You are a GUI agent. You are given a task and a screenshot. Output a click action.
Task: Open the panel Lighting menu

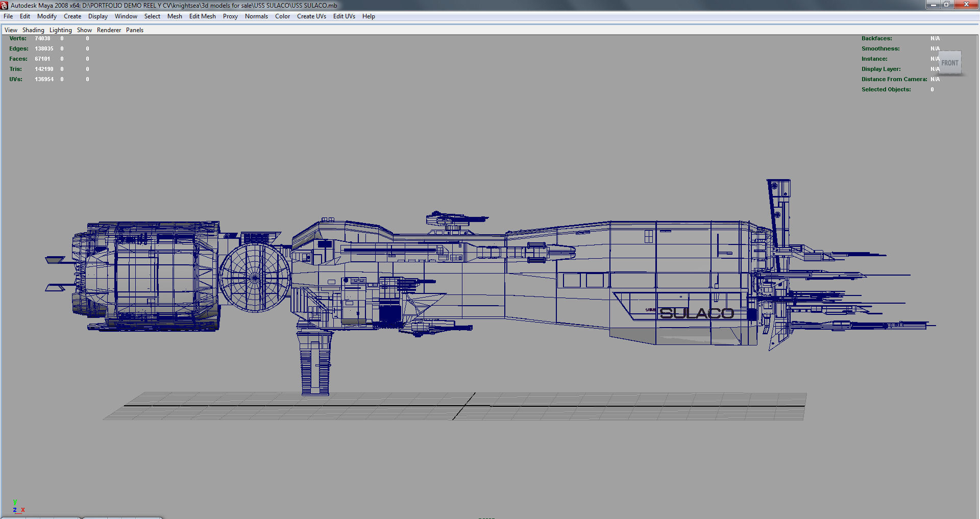tap(61, 30)
